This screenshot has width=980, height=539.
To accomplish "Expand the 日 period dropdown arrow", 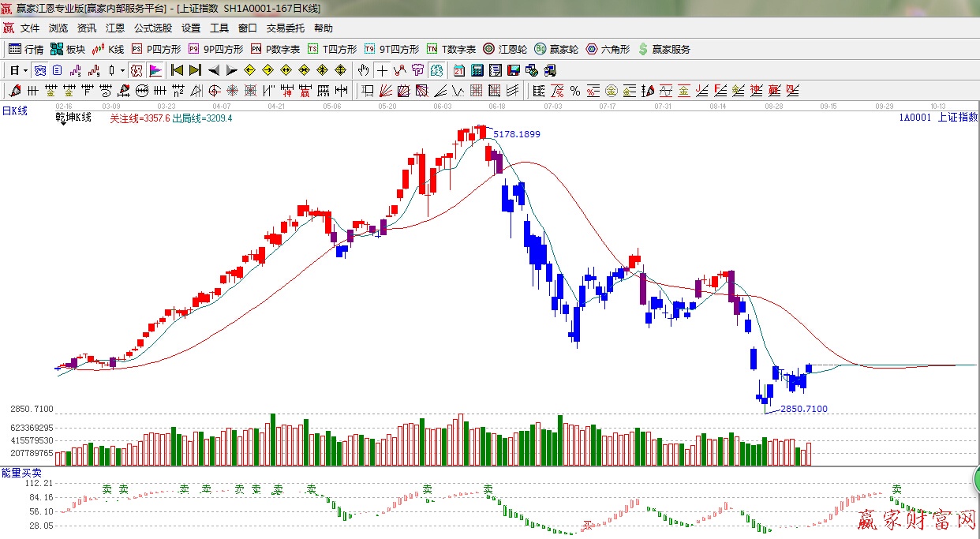I will pos(25,70).
